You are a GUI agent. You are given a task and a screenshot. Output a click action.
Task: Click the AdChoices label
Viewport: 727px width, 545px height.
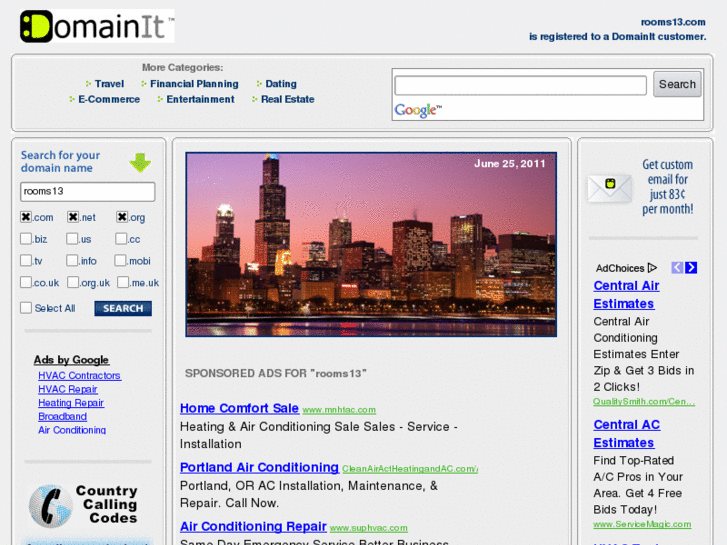coord(620,268)
